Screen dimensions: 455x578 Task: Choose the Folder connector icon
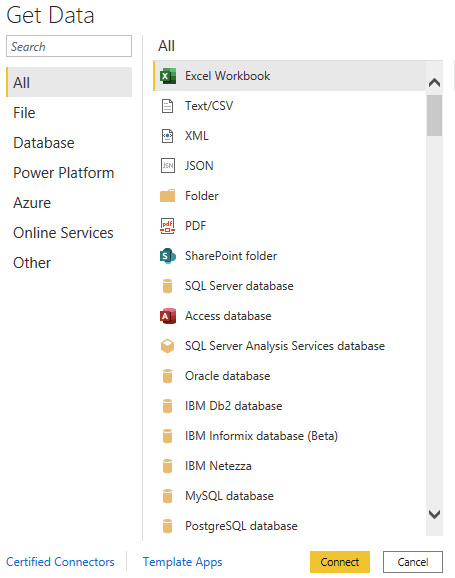168,196
